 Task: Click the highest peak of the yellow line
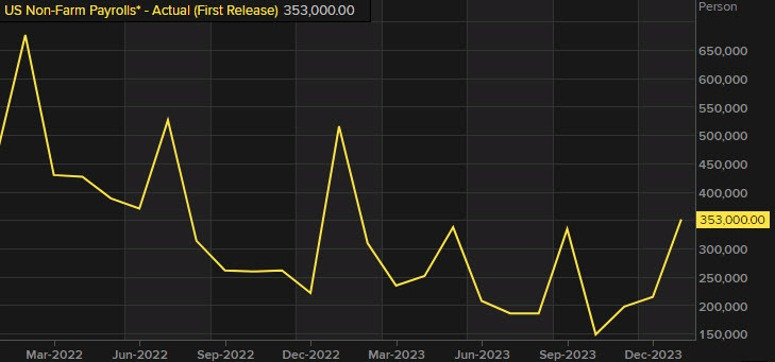[x=25, y=36]
